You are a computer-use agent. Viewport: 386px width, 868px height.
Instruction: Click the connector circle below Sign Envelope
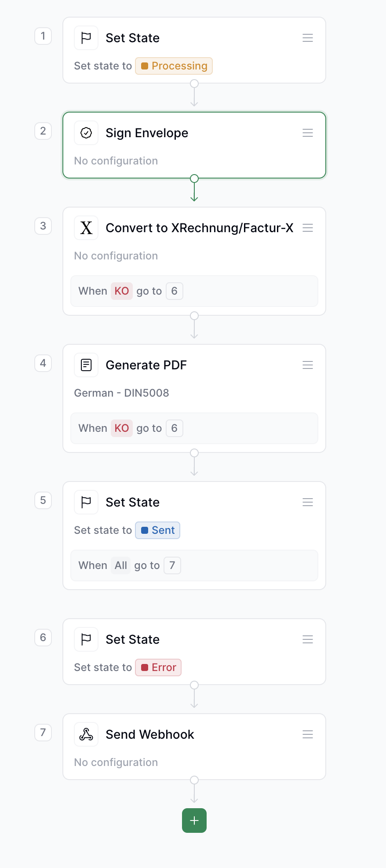194,179
